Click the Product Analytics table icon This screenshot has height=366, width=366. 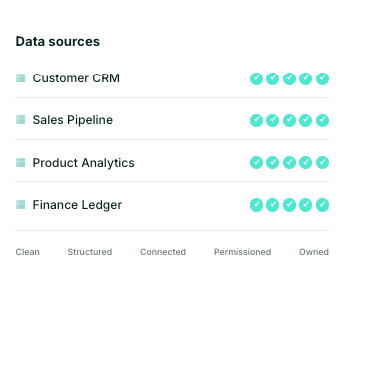point(21,162)
